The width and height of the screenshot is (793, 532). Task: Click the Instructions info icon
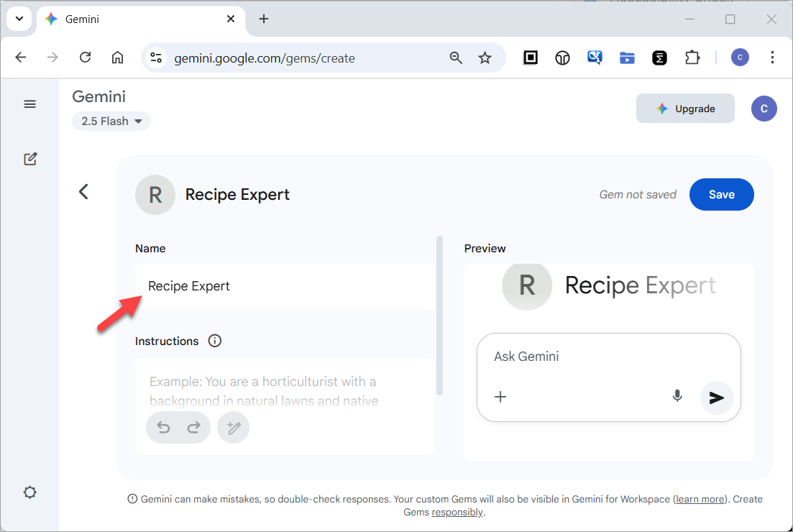pos(214,341)
